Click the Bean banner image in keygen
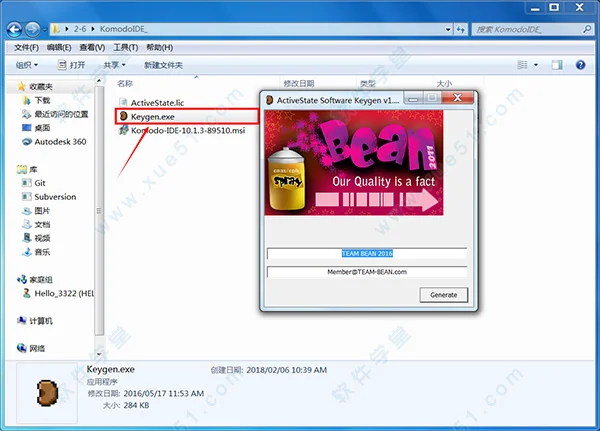Viewport: 600px width, 431px height. click(x=354, y=163)
